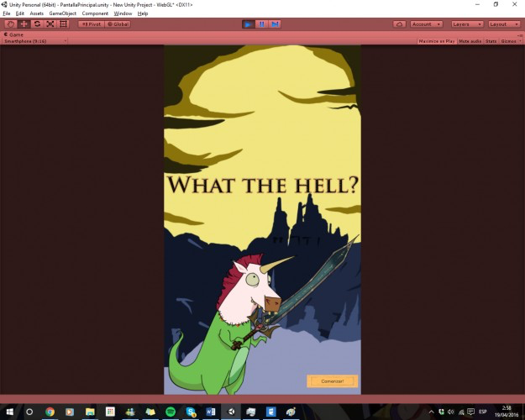This screenshot has height=420, width=525.
Task: Switch ESP keyboard input language
Action: 482,412
